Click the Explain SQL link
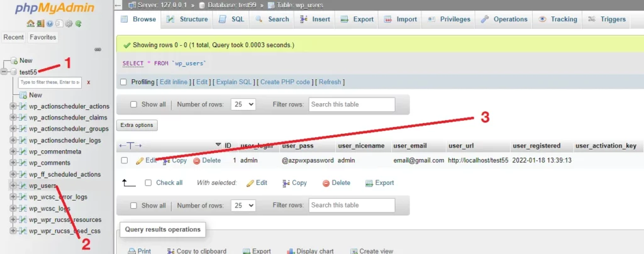The width and height of the screenshot is (644, 254). click(234, 82)
